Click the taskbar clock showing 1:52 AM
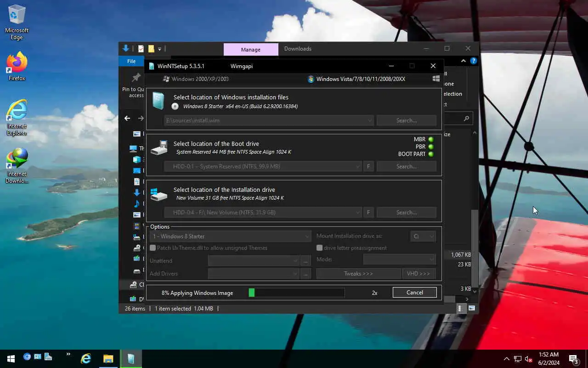The width and height of the screenshot is (588, 368). pos(548,359)
